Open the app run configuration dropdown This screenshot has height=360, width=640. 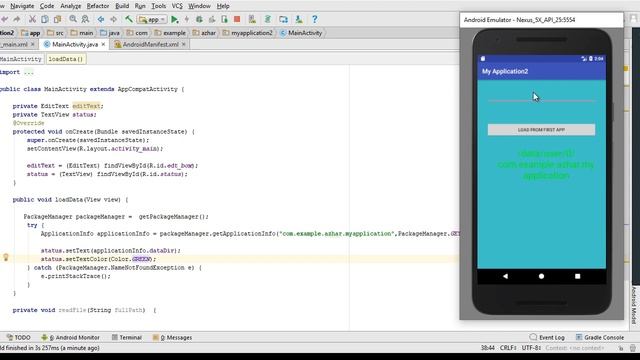(152, 19)
